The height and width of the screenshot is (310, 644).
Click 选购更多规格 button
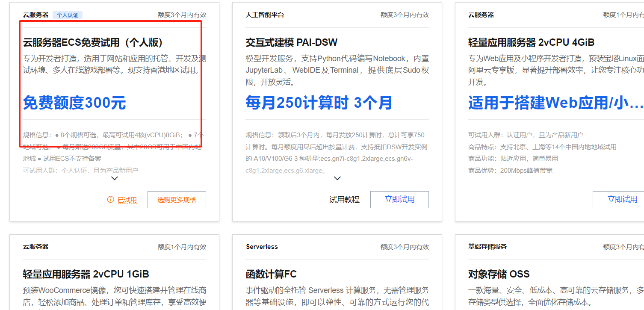[177, 200]
